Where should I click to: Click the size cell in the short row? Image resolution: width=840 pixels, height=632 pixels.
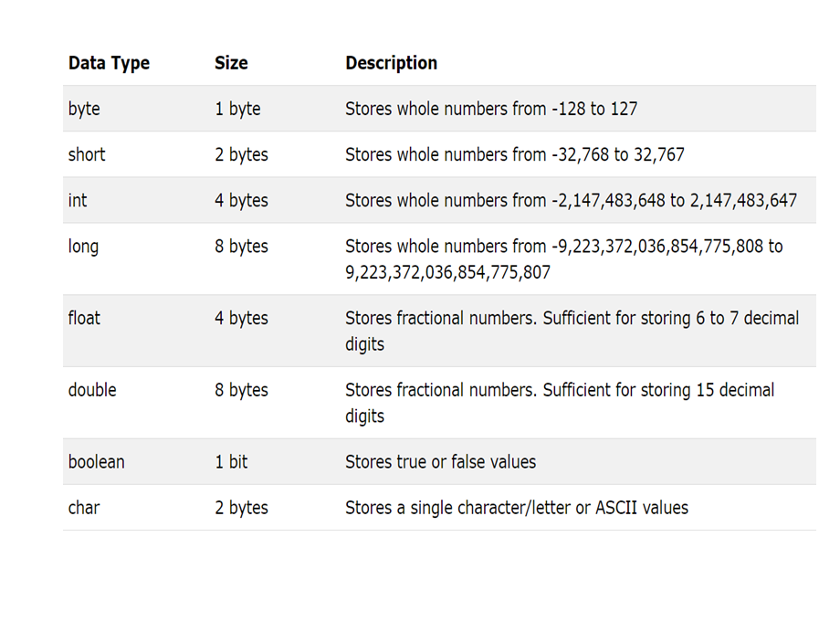(241, 154)
